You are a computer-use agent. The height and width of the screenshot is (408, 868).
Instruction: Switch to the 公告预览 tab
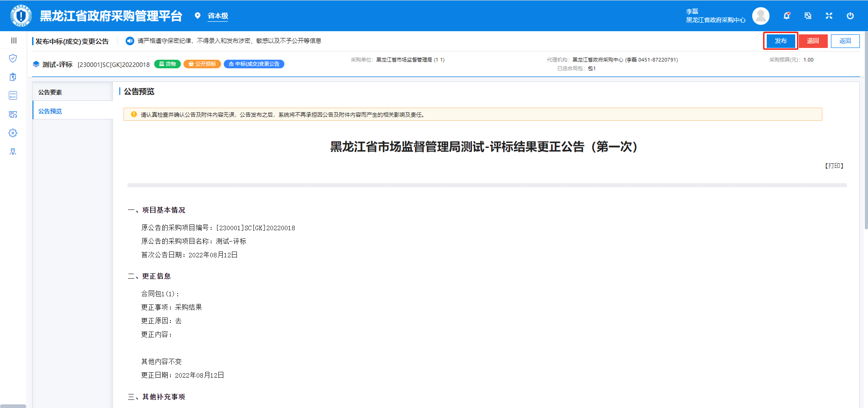pos(73,111)
